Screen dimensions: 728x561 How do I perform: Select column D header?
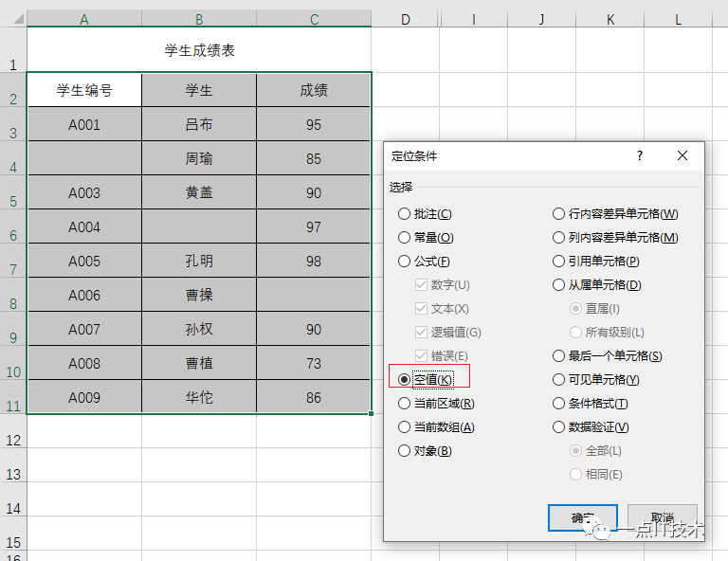pos(406,20)
